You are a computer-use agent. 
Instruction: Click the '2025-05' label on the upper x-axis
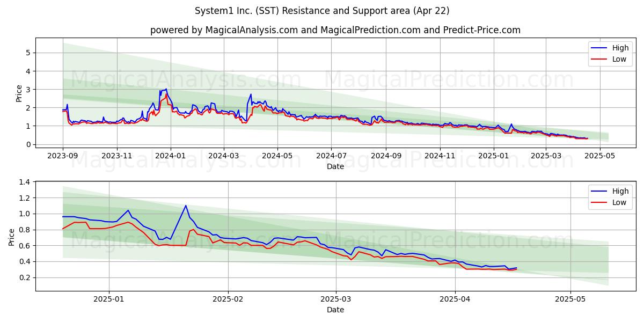pos(599,156)
